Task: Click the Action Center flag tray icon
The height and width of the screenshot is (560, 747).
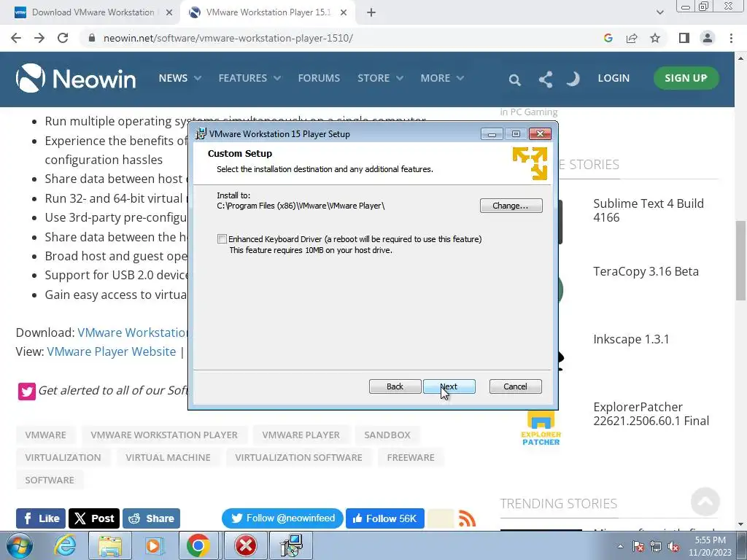Action: [x=638, y=547]
